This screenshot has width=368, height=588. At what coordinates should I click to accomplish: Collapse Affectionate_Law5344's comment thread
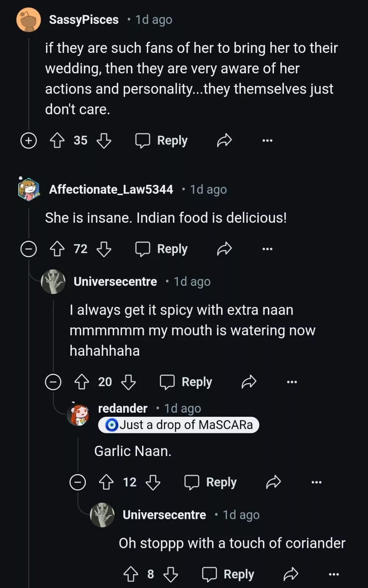[29, 249]
